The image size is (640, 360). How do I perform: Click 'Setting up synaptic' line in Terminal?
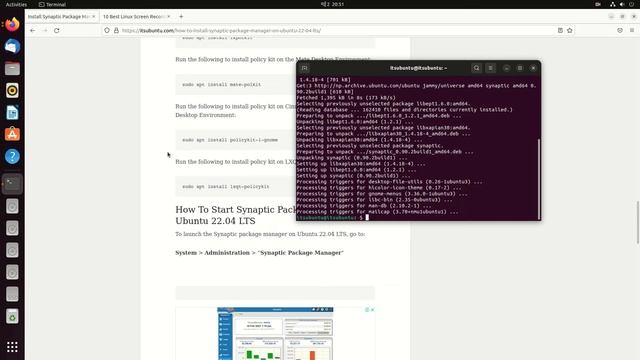pyautogui.click(x=352, y=176)
